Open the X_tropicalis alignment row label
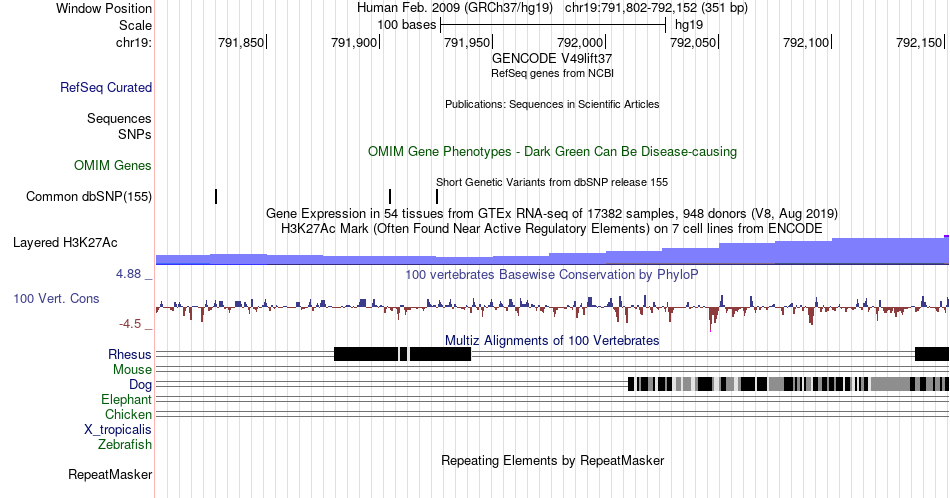The height and width of the screenshot is (498, 950). [118, 430]
